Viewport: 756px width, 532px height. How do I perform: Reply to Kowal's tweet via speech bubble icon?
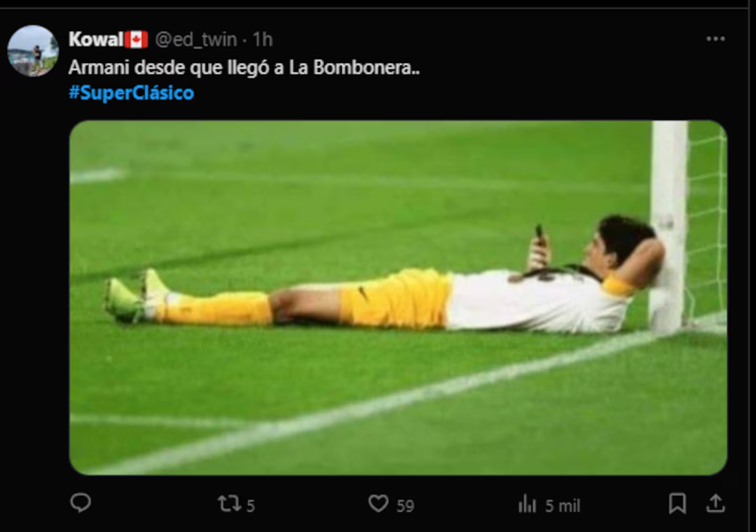(81, 504)
